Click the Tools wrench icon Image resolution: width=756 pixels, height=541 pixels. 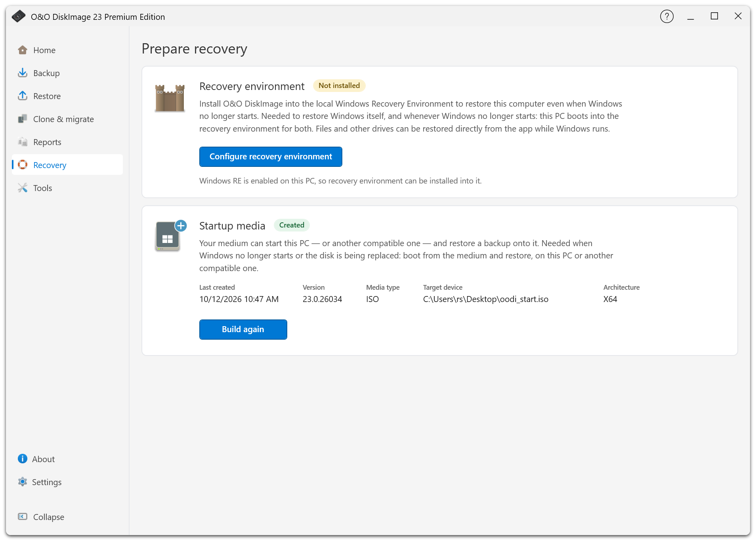pyautogui.click(x=23, y=188)
